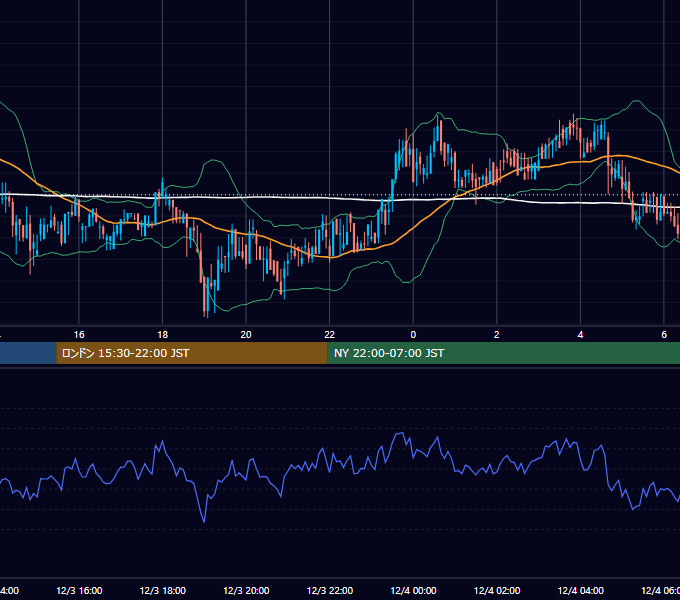680x600 pixels.
Task: Click the 12/3 20:00 time label
Action: tap(246, 591)
